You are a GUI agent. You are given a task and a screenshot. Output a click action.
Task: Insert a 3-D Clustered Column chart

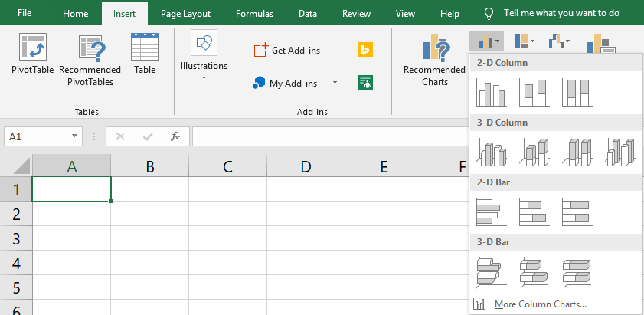click(491, 152)
